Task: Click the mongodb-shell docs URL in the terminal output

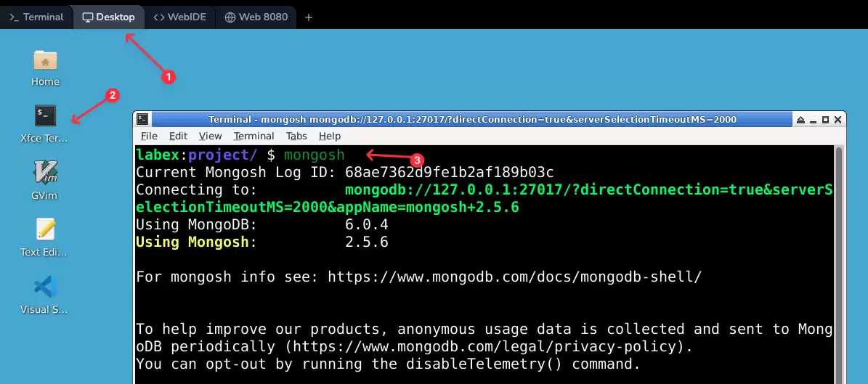Action: (515, 277)
